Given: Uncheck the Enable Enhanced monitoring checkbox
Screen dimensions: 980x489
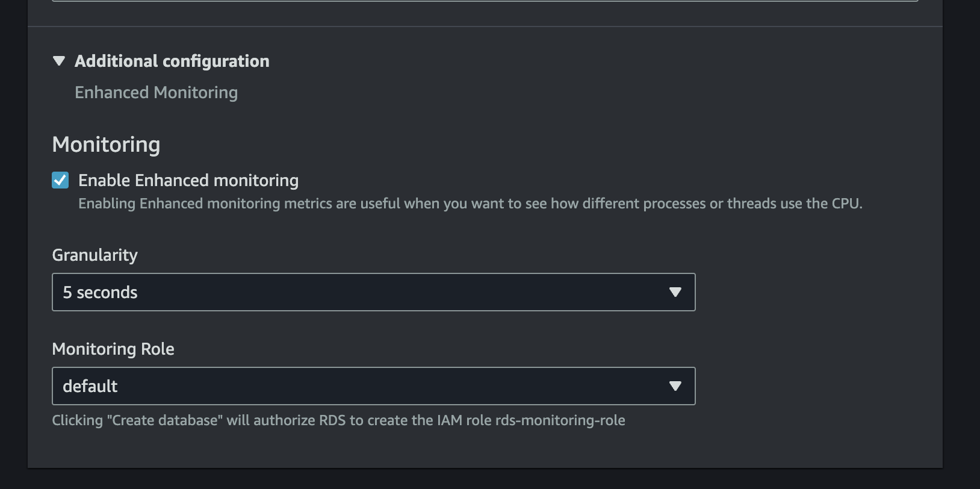Looking at the screenshot, I should point(60,180).
